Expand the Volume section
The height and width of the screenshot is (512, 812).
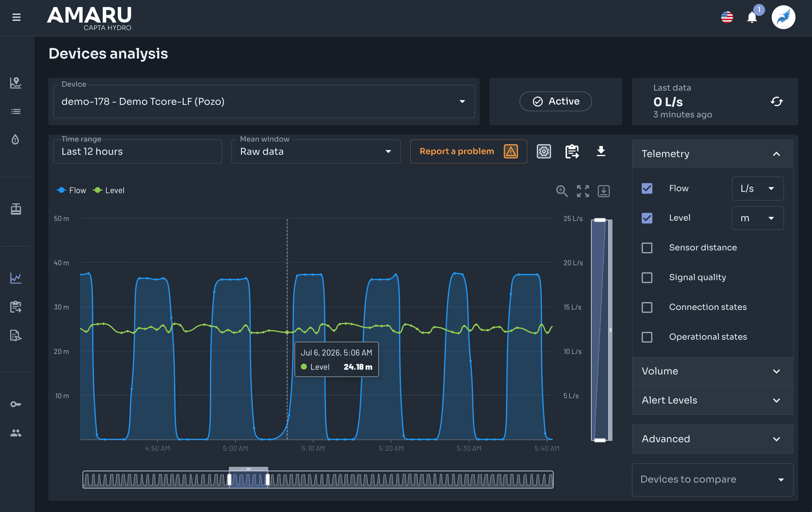712,371
